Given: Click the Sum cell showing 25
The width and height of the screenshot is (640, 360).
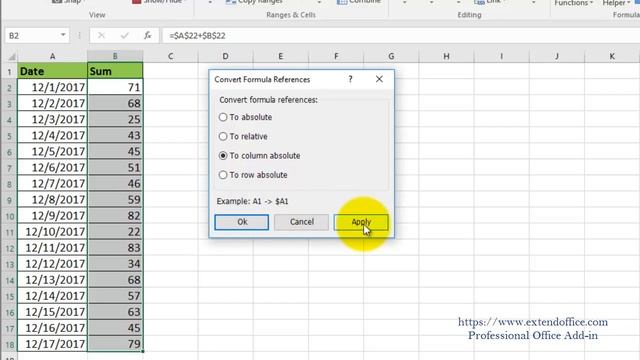Looking at the screenshot, I should coord(115,119).
